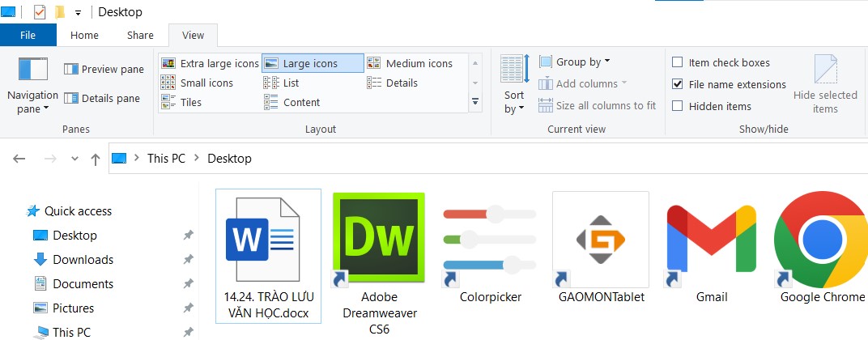Select Large icons layout
The height and width of the screenshot is (340, 868).
tap(313, 63)
